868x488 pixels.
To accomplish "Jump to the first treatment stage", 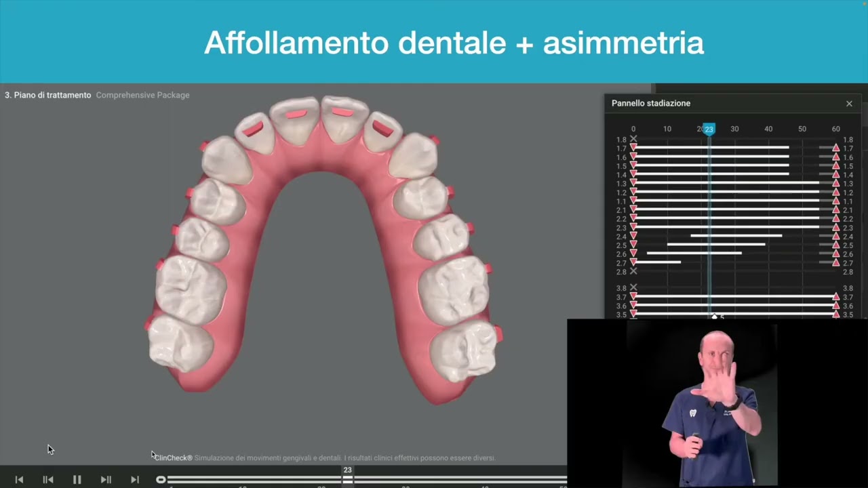I will 19,479.
